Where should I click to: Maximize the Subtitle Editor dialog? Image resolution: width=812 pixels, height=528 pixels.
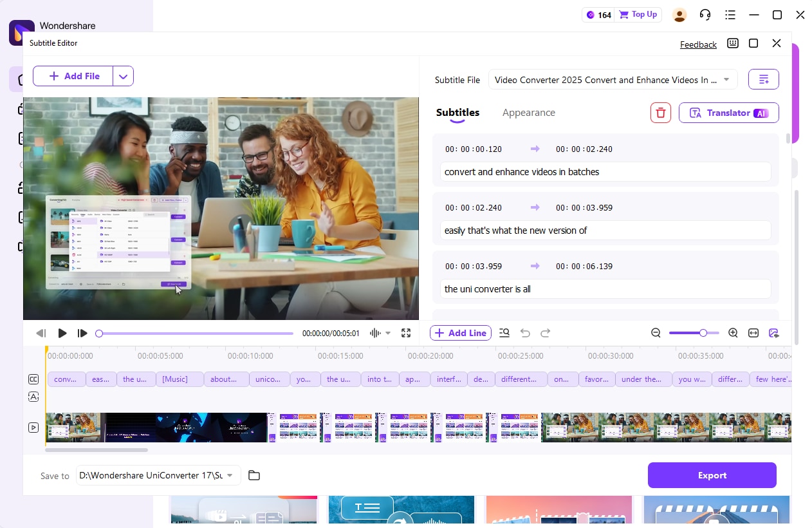tap(753, 43)
